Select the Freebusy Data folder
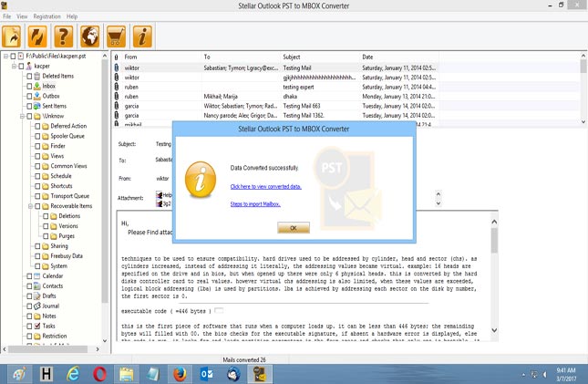This screenshot has height=384, width=588. tap(67, 256)
